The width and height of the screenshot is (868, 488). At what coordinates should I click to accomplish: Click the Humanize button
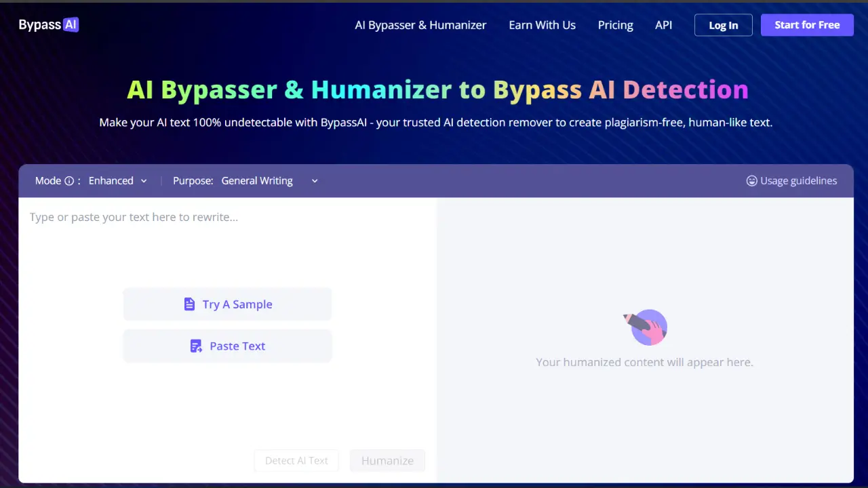387,460
